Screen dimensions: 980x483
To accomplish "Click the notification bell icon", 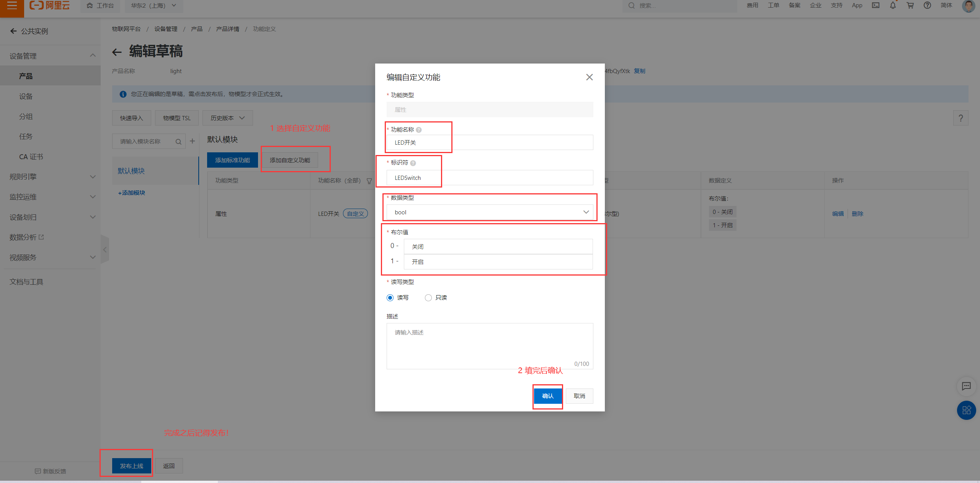I will coord(893,5).
